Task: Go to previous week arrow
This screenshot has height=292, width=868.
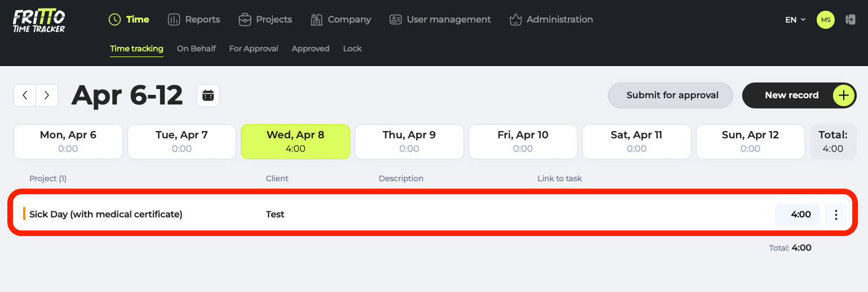Action: click(25, 95)
